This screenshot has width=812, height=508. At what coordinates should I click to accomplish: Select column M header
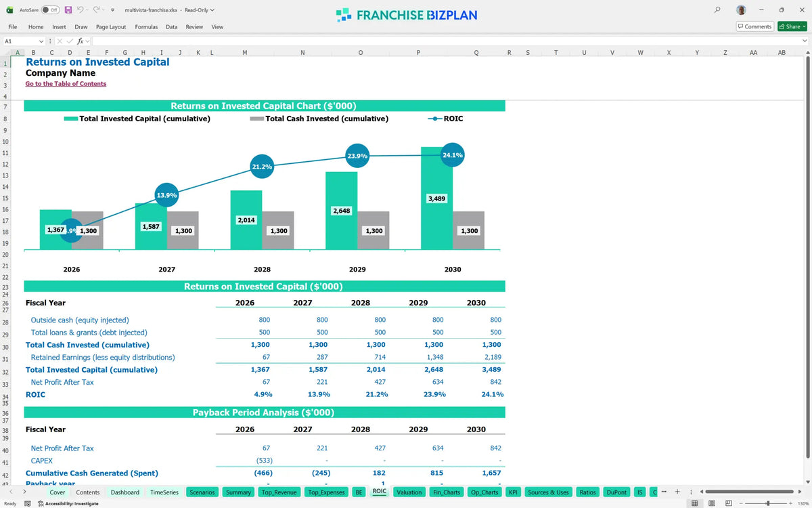coord(244,52)
